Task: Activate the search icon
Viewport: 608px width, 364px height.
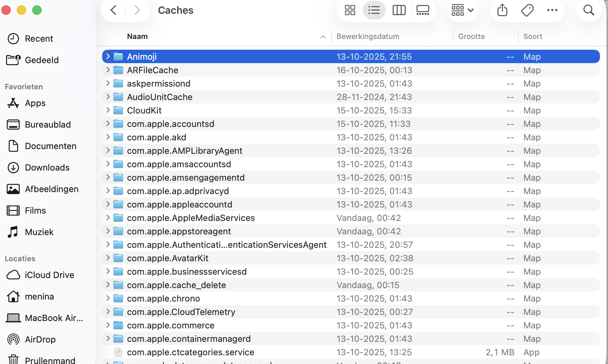Action: coord(589,10)
